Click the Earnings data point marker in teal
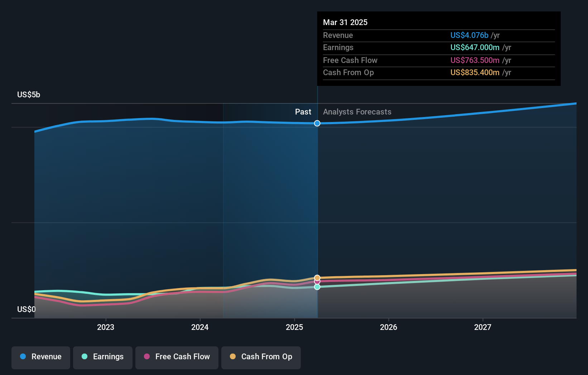This screenshot has width=588, height=375. pyautogui.click(x=317, y=287)
